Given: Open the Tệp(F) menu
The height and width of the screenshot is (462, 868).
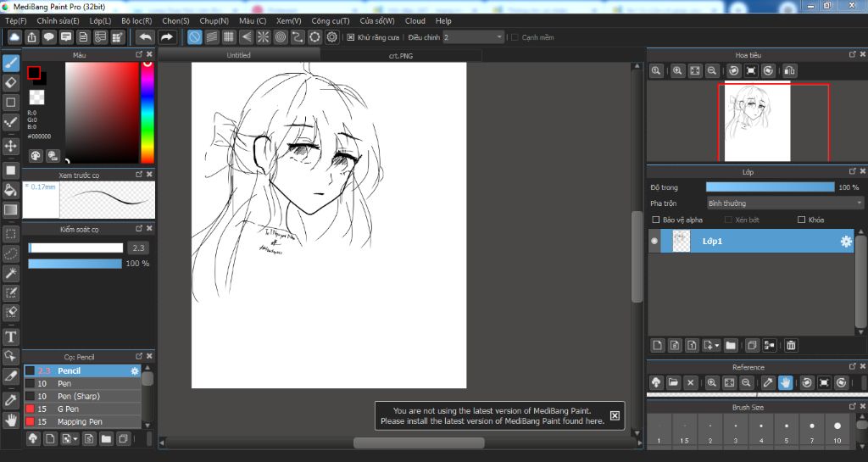Looking at the screenshot, I should coord(15,20).
